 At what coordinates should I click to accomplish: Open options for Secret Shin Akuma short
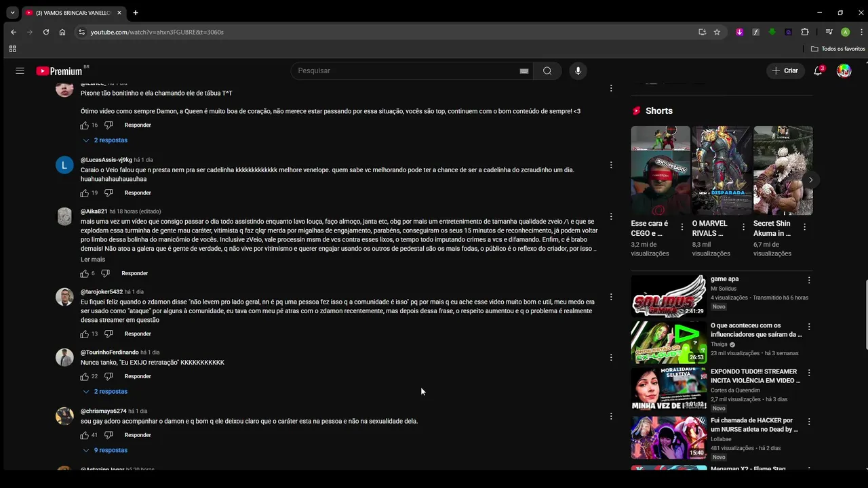pos(804,227)
